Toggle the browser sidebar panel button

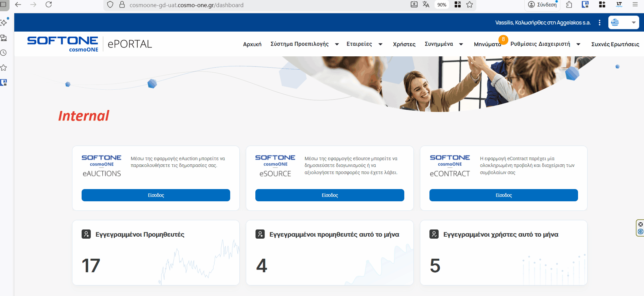coord(3,5)
